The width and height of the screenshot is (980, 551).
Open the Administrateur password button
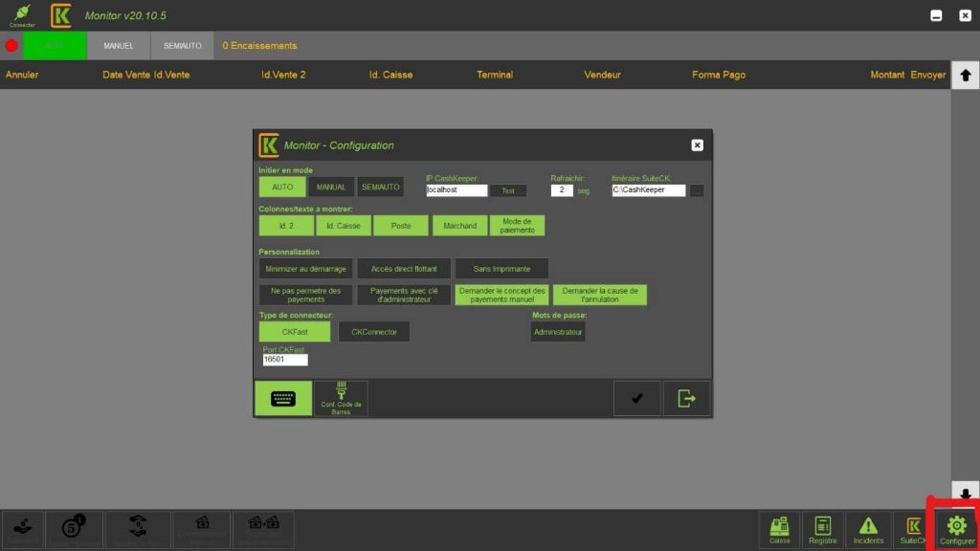[558, 332]
